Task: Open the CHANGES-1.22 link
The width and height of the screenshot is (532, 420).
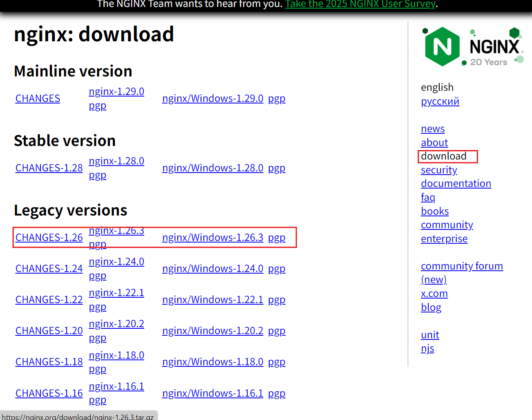Action: click(x=49, y=300)
